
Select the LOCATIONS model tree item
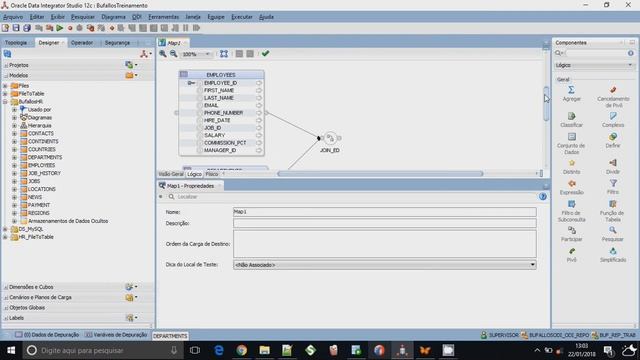tap(42, 189)
